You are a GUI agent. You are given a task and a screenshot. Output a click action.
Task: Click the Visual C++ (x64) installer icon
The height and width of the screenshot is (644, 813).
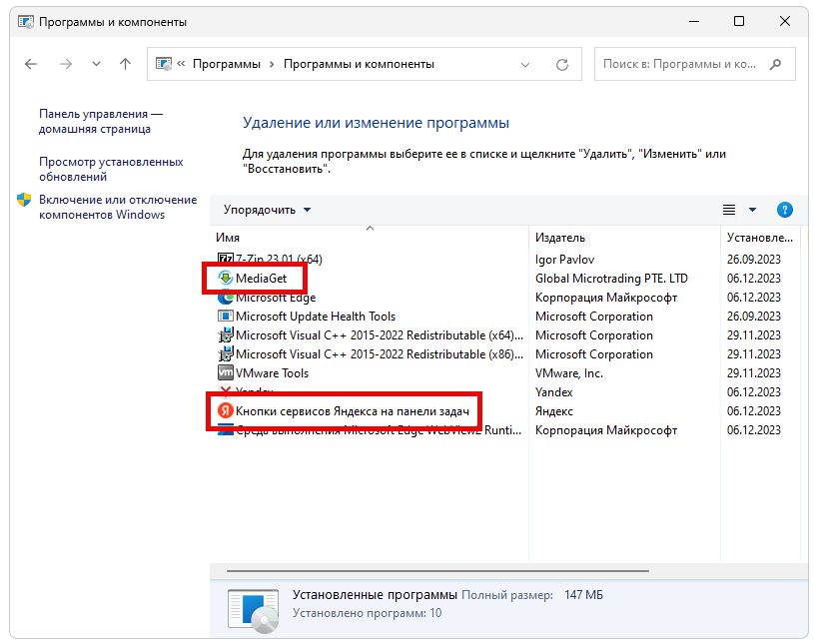225,334
